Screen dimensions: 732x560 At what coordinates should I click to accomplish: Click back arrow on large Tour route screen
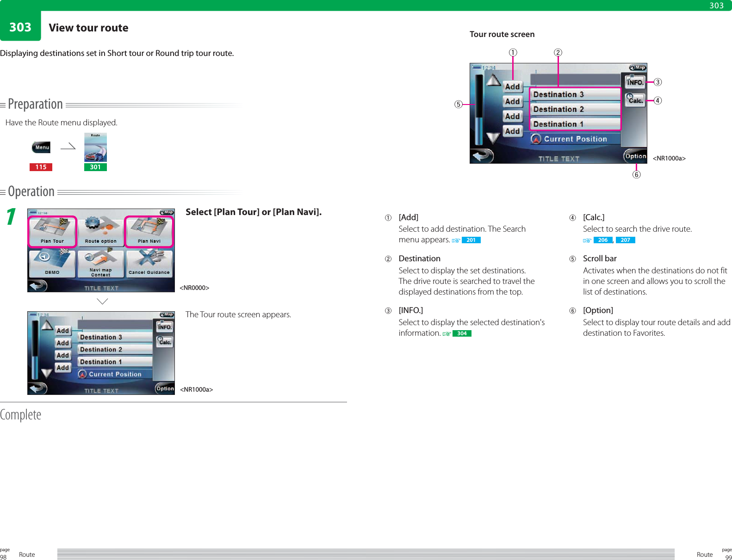482,156
